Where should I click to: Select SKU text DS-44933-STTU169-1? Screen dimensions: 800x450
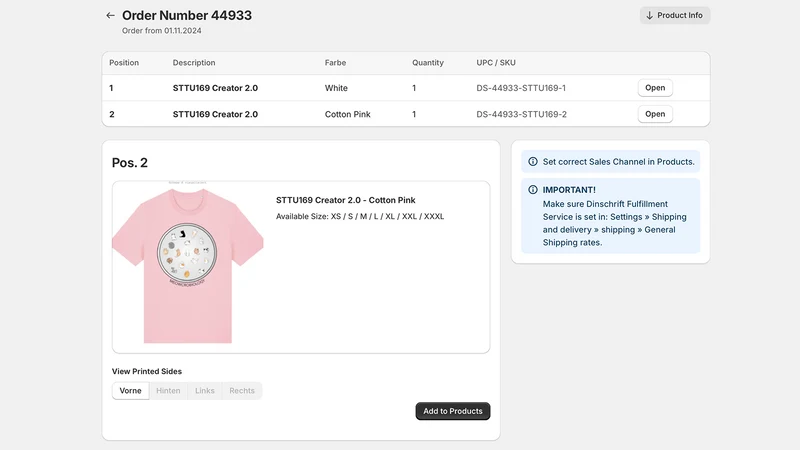click(521, 88)
